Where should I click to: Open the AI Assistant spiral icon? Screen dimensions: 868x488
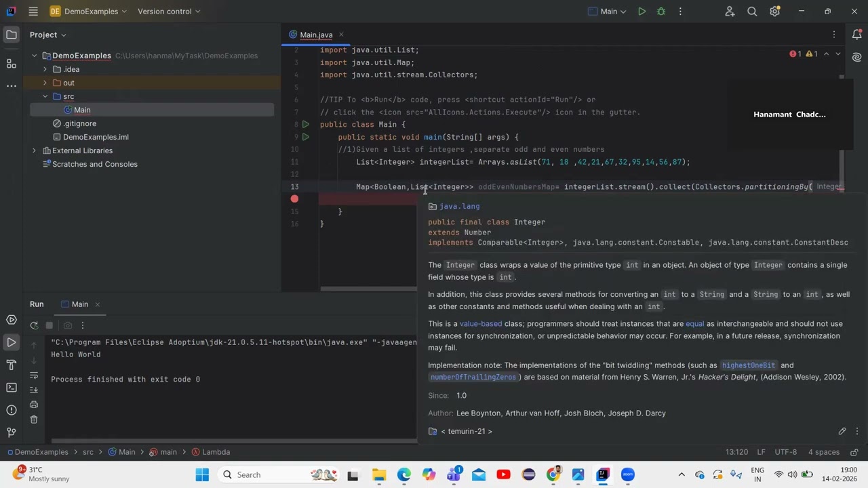tap(857, 58)
